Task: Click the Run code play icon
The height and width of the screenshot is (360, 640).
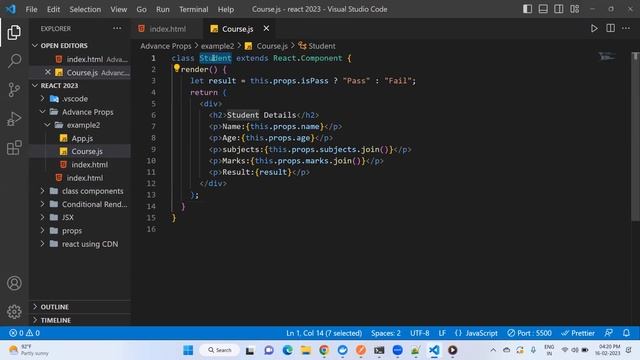Action: 594,28
